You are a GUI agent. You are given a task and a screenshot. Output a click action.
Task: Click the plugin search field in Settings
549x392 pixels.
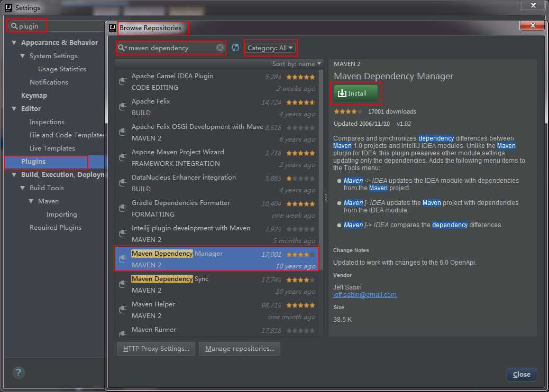(58, 26)
